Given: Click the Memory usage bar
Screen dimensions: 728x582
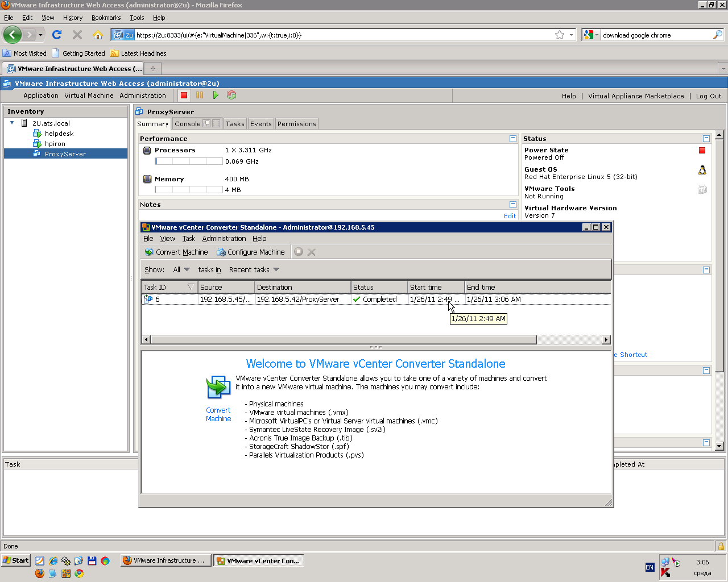Looking at the screenshot, I should (189, 190).
